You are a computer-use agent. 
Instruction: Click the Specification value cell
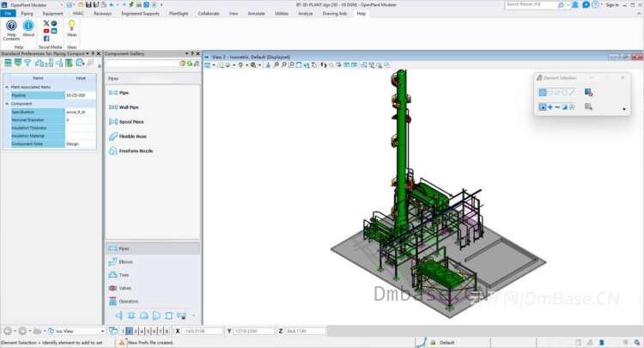[81, 112]
